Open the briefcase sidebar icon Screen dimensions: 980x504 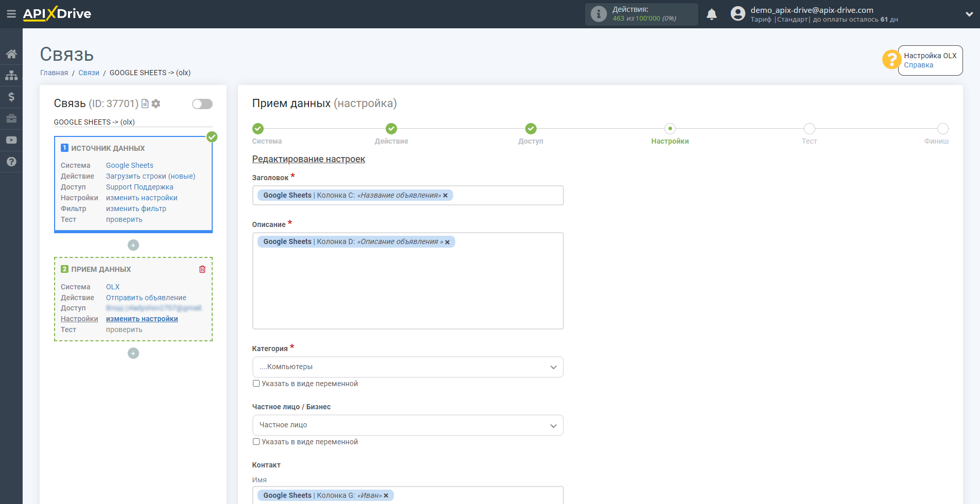11,118
